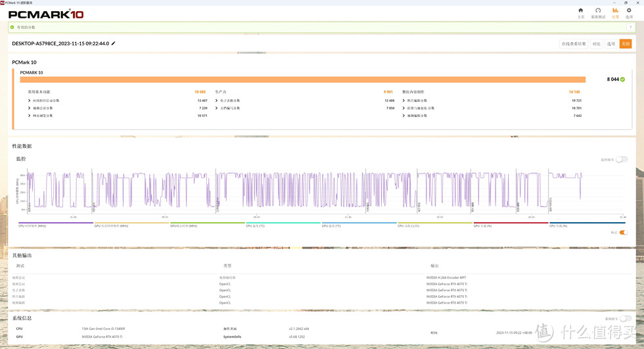Minimize the PCMark 10 window
The height and width of the screenshot is (349, 644).
(614, 3)
